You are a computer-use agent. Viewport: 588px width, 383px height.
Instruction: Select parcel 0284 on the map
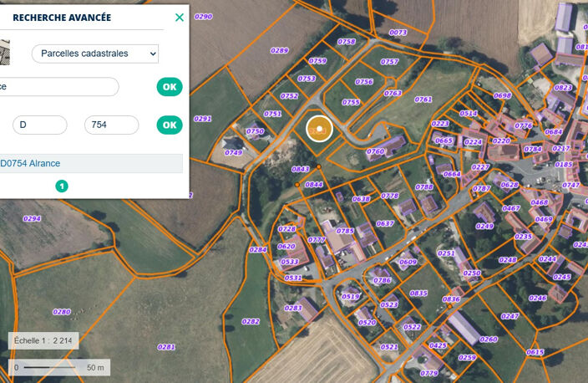click(x=257, y=250)
